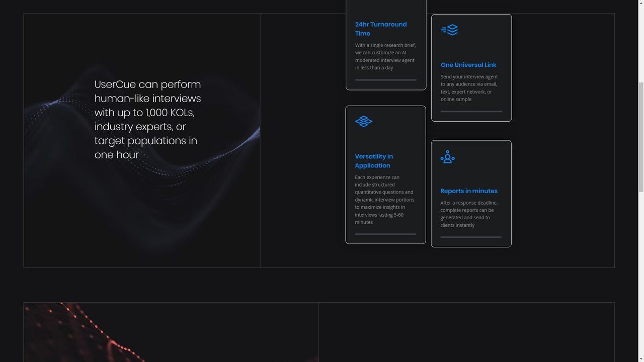Click description starting 'With a single research brief'
Image resolution: width=644 pixels, height=362 pixels.
385,56
